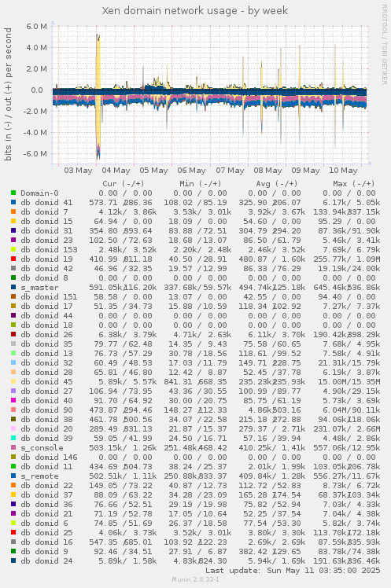This screenshot has width=391, height=588.
Task: Click the 'db domid 28' legend label
Action: pos(46,373)
